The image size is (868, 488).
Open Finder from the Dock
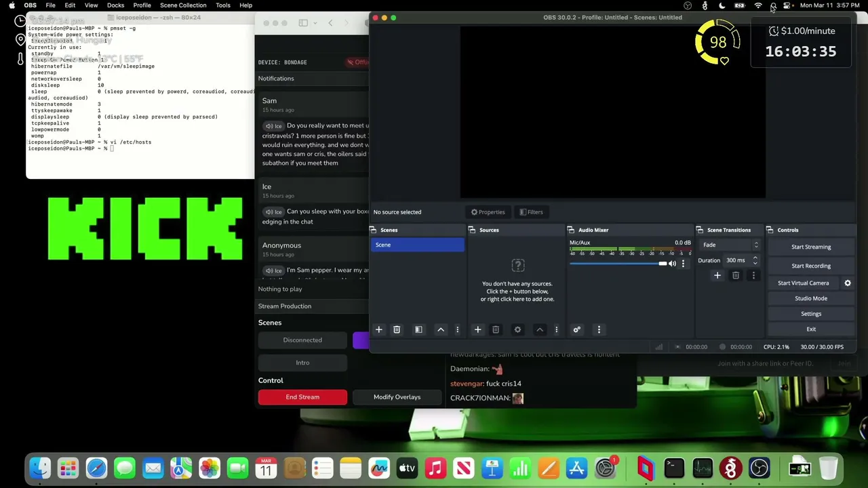(40, 468)
